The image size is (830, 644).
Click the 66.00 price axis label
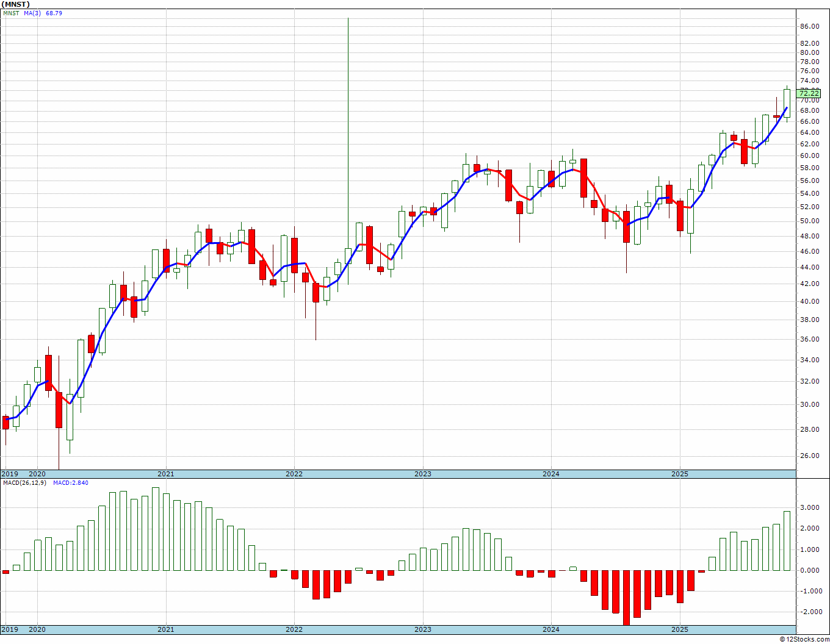[x=809, y=121]
